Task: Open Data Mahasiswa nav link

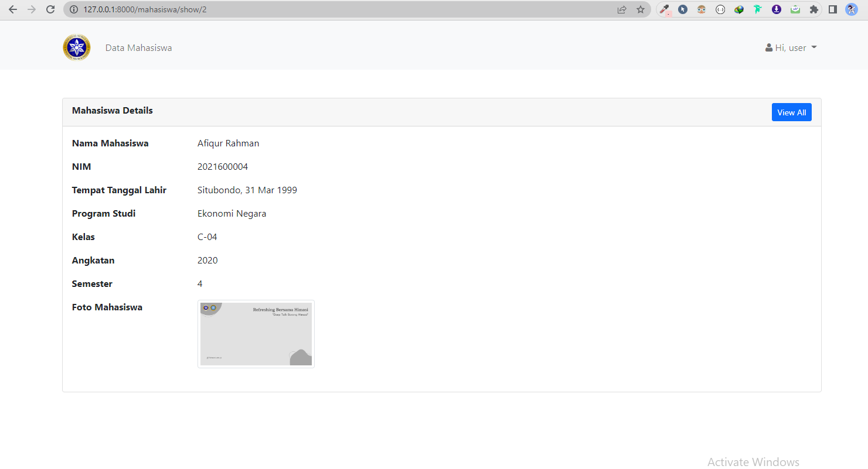Action: [139, 48]
